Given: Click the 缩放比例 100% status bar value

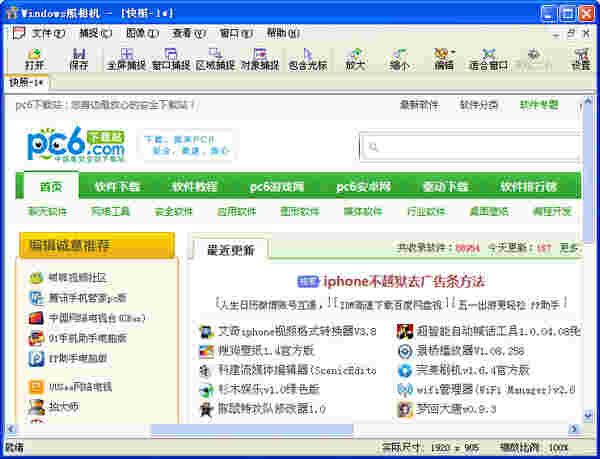Looking at the screenshot, I should coord(533,447).
